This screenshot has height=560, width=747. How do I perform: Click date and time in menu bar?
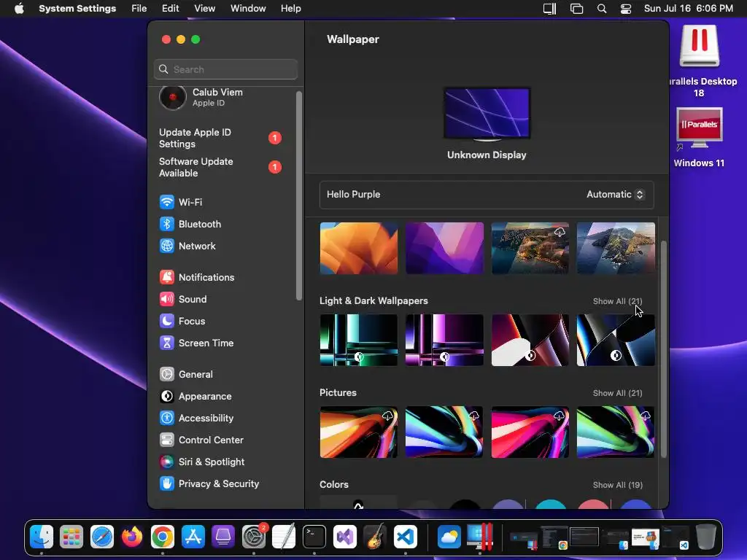[689, 9]
